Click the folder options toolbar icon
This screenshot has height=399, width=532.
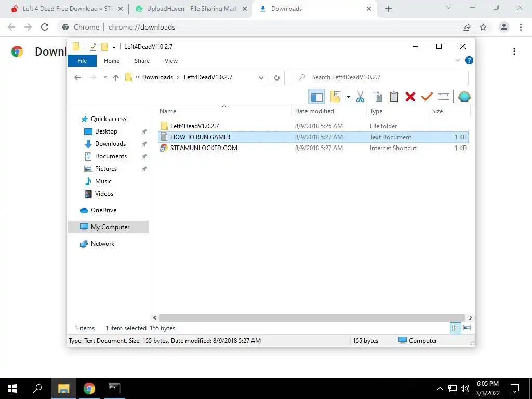click(336, 97)
